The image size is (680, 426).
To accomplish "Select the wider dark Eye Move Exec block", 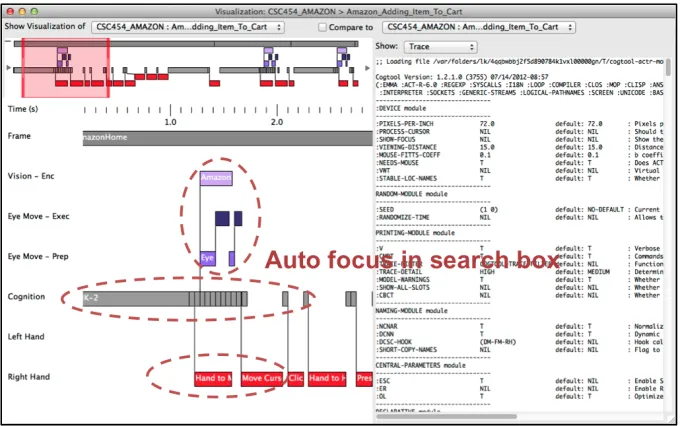I will point(222,218).
